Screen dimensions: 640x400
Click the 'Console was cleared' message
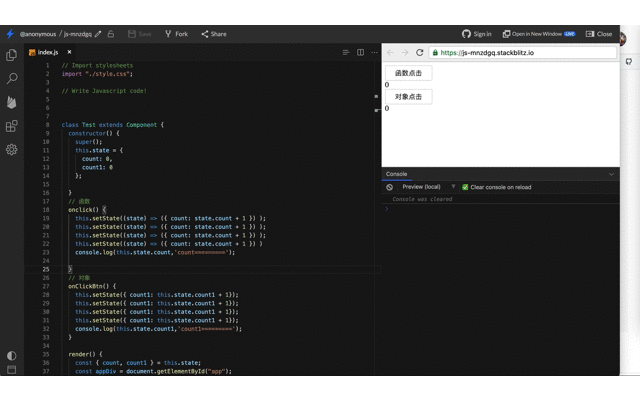coord(422,199)
